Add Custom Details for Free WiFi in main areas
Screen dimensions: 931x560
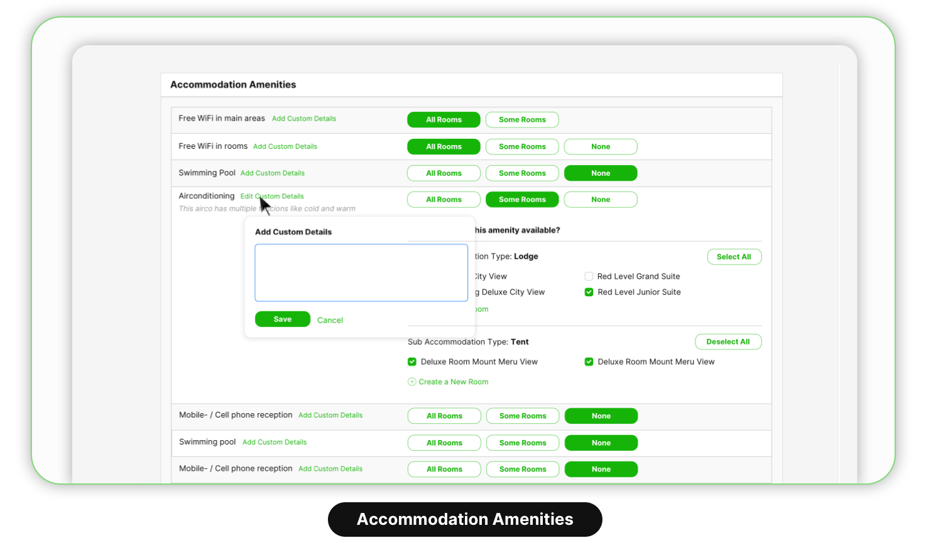coord(304,119)
